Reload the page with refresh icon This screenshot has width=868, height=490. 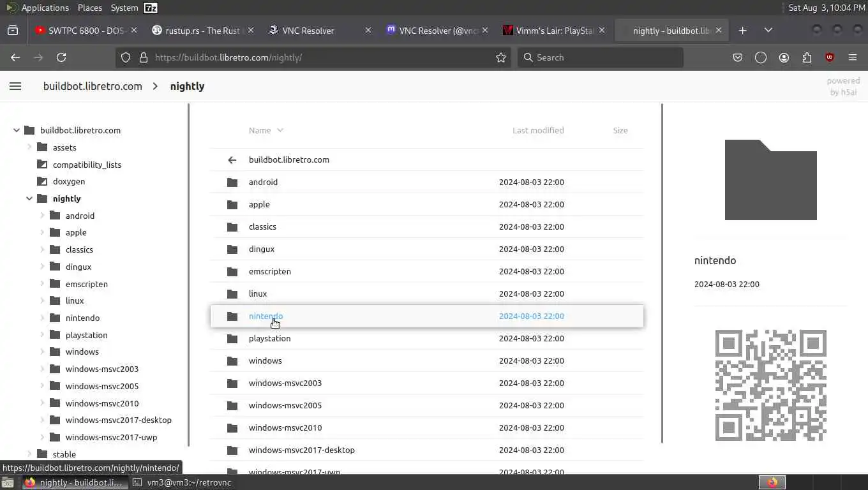[61, 57]
